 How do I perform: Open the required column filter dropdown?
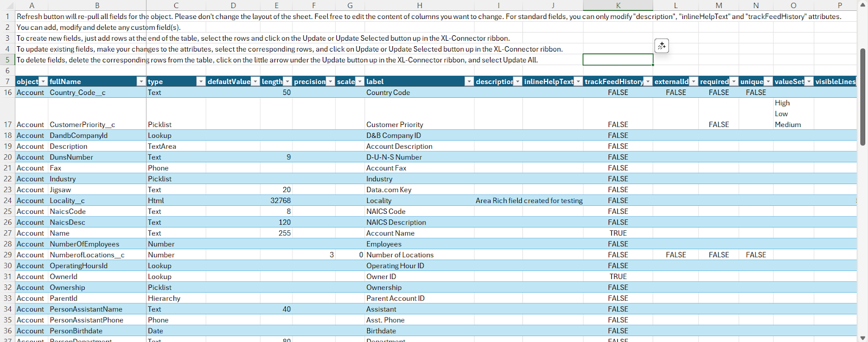click(734, 81)
